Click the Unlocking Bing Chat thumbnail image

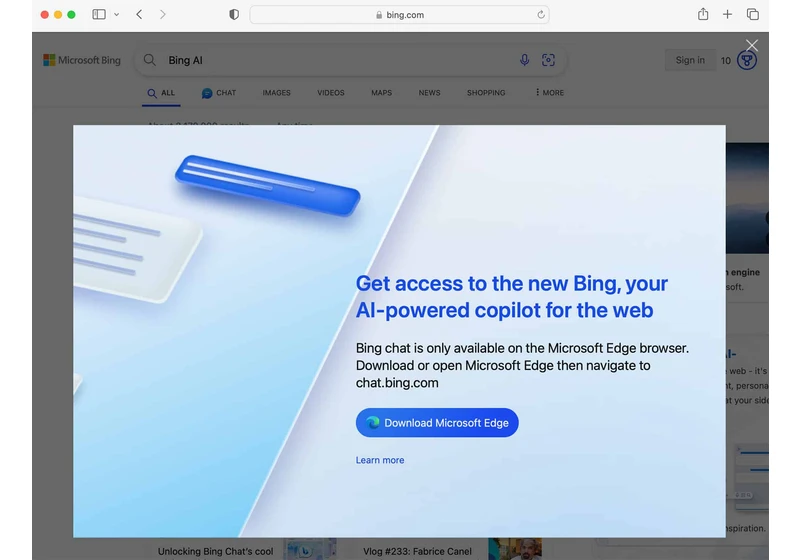[310, 549]
